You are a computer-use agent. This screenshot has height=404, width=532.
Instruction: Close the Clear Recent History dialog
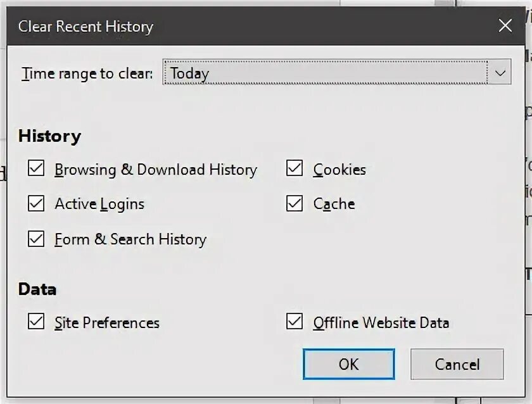click(x=505, y=26)
